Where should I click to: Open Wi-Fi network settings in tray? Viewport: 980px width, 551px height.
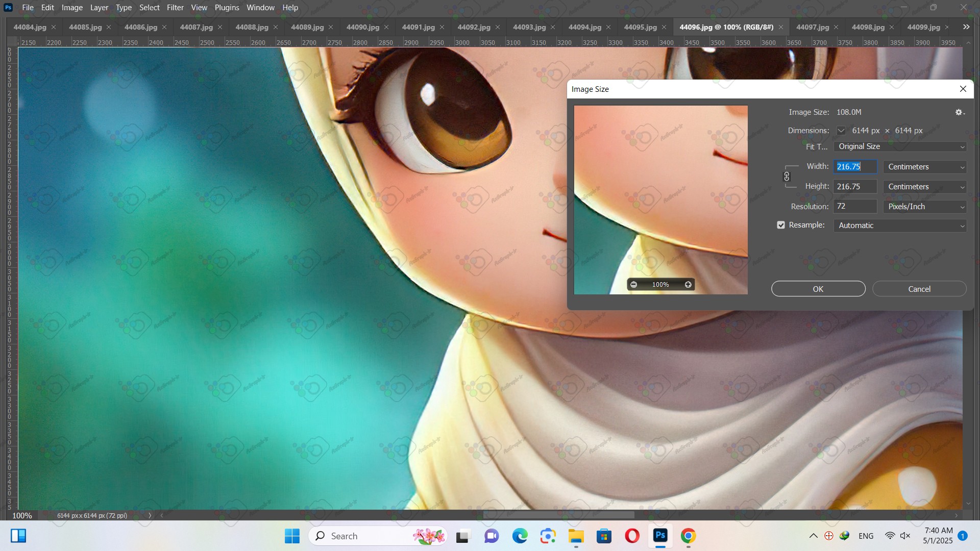(x=890, y=536)
